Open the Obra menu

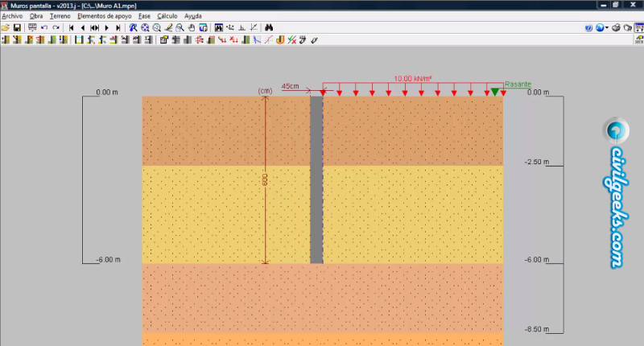[x=36, y=16]
